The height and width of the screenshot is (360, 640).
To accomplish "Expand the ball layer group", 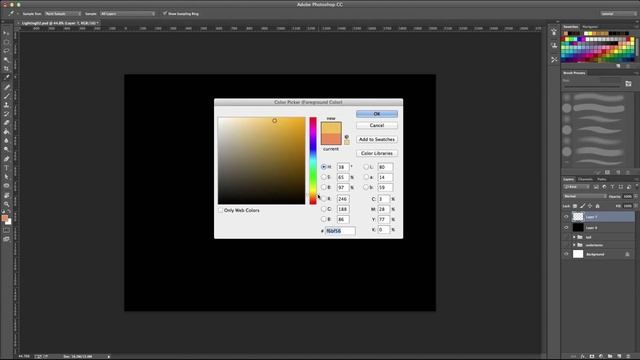I will [x=574, y=237].
